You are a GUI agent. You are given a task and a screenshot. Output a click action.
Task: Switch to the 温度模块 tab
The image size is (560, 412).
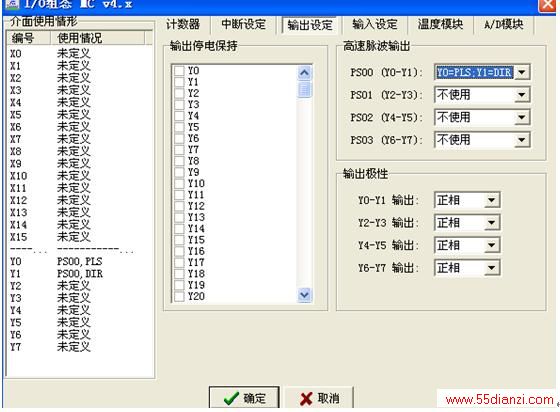[441, 25]
